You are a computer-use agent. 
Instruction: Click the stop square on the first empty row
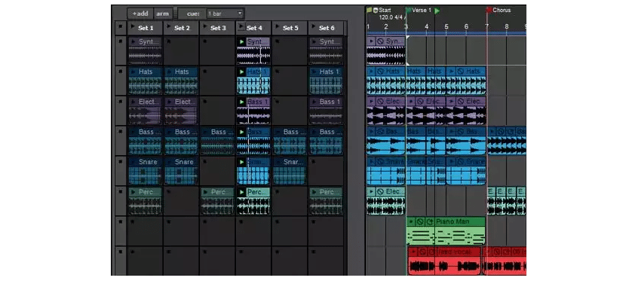(120, 221)
